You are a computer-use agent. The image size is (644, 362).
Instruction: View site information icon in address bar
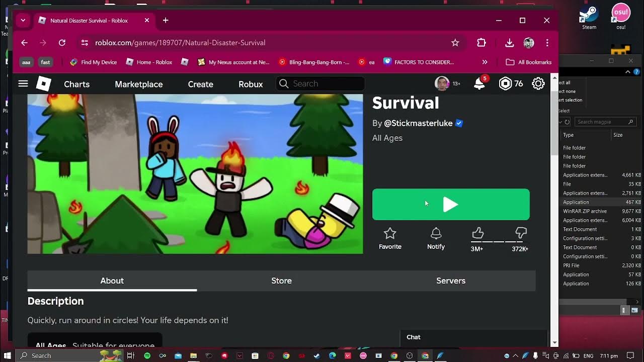coord(85,43)
